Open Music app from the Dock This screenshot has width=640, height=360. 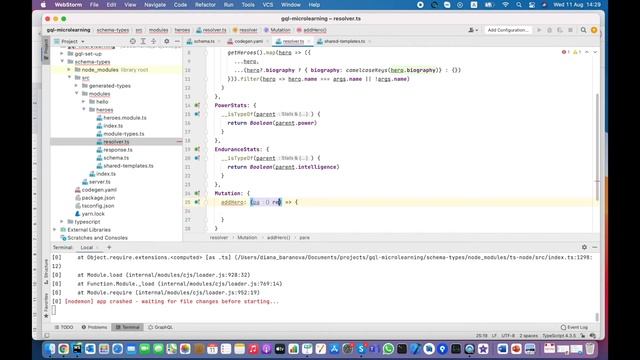(x=253, y=349)
